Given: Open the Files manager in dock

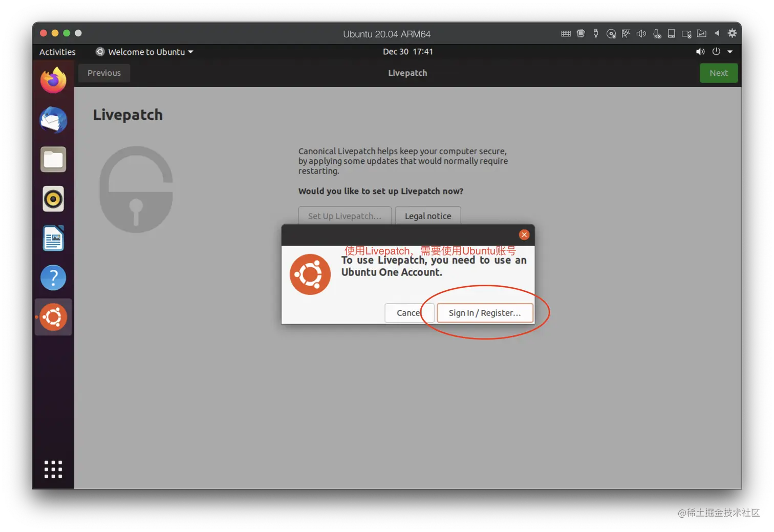Looking at the screenshot, I should pos(53,159).
